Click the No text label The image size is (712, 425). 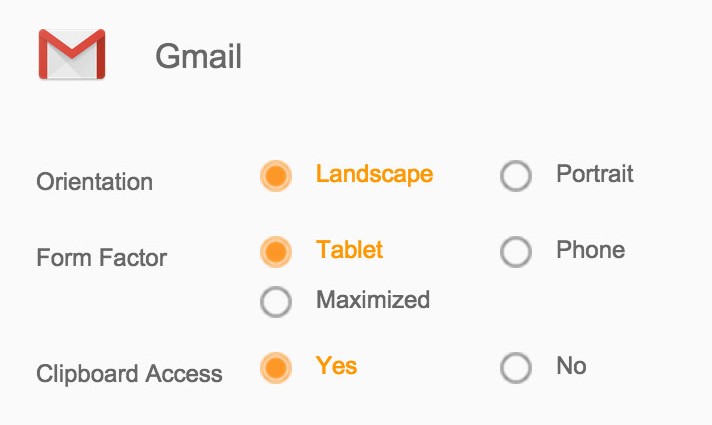[571, 366]
